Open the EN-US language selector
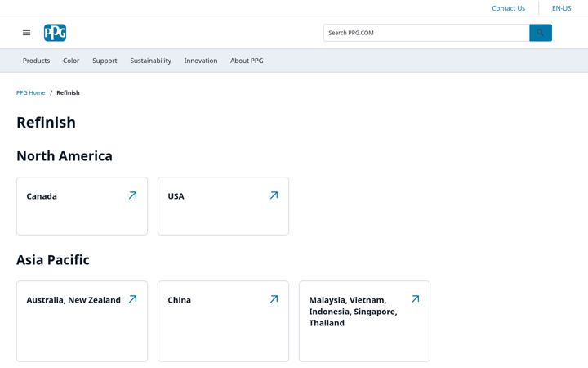 [x=561, y=8]
